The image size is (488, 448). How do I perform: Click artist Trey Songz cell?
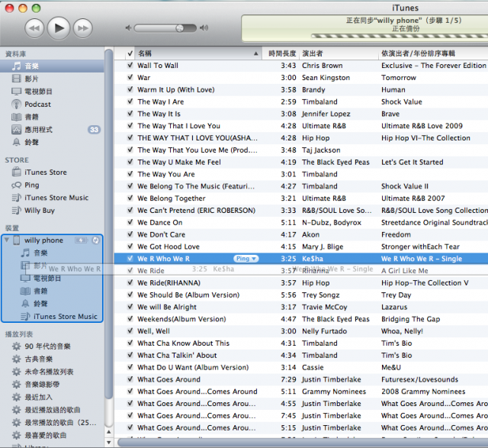pyautogui.click(x=320, y=295)
